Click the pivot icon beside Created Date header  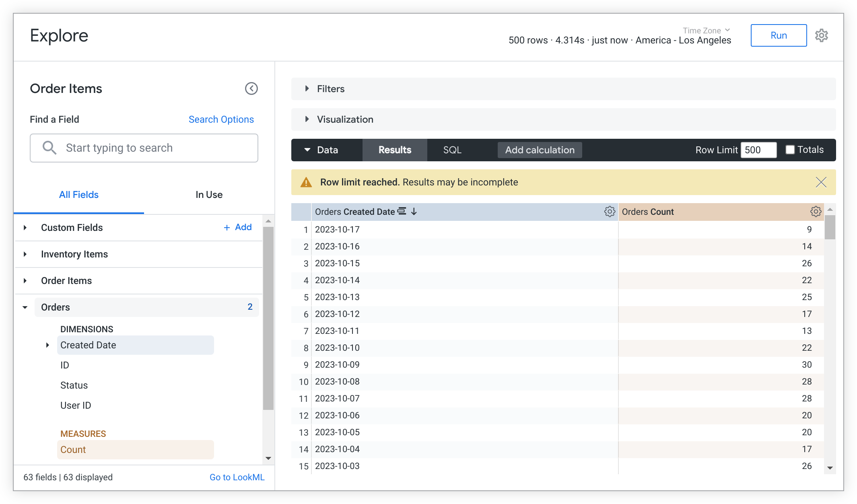point(402,211)
